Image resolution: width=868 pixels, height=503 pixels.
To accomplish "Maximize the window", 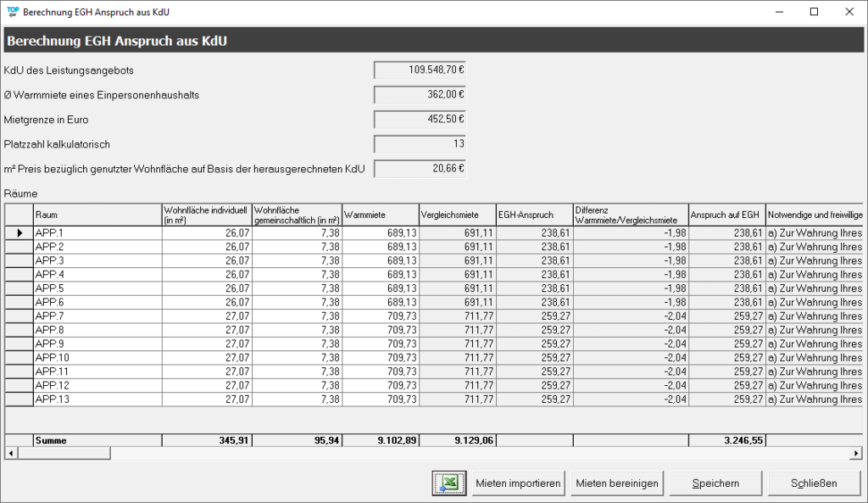I will pyautogui.click(x=814, y=12).
